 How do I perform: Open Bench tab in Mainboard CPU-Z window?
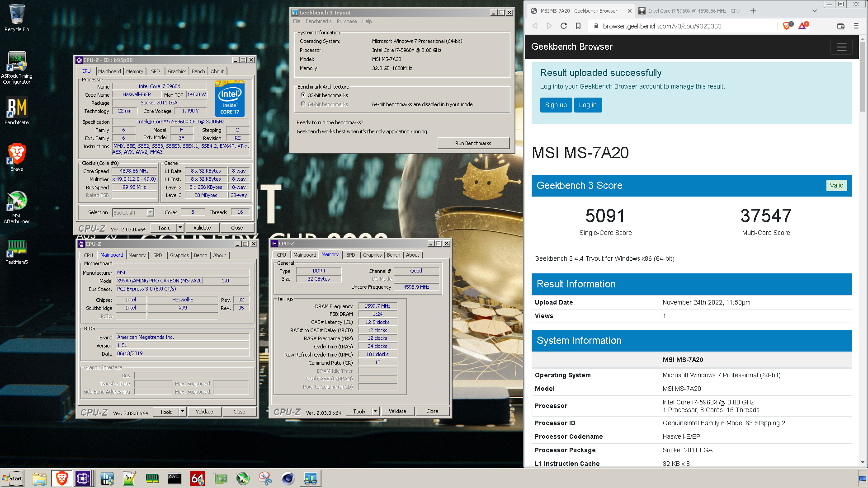pos(201,255)
